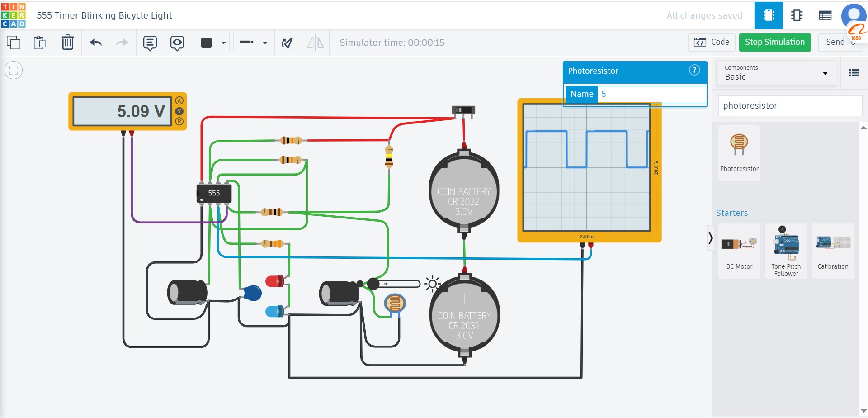Switch to the component list view tab
Image resolution: width=868 pixels, height=418 pixels.
[x=825, y=15]
